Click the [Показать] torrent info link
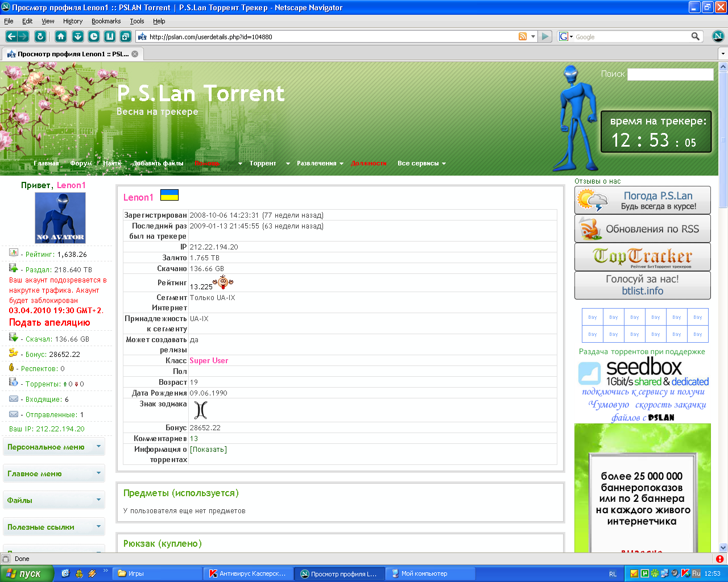Screen dimensions: 728x582 208,450
